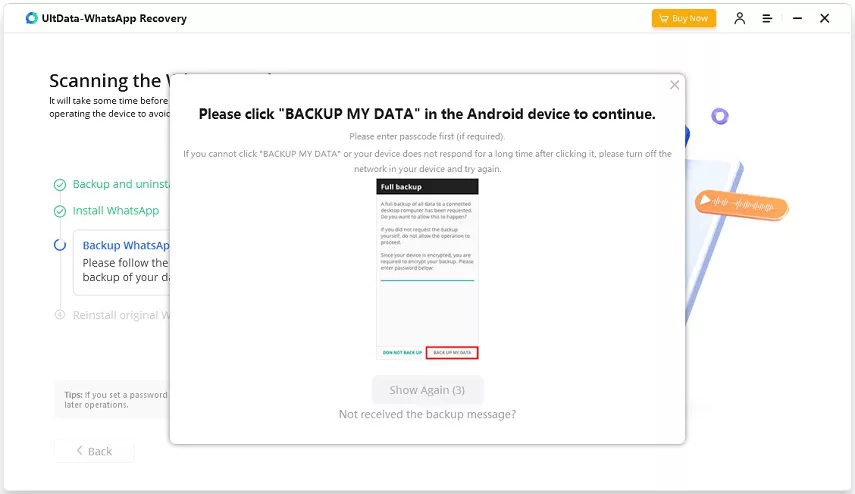Viewport: 855px width, 494px height.
Task: Click the Backup WhatsApp loading spinner icon
Action: (60, 245)
